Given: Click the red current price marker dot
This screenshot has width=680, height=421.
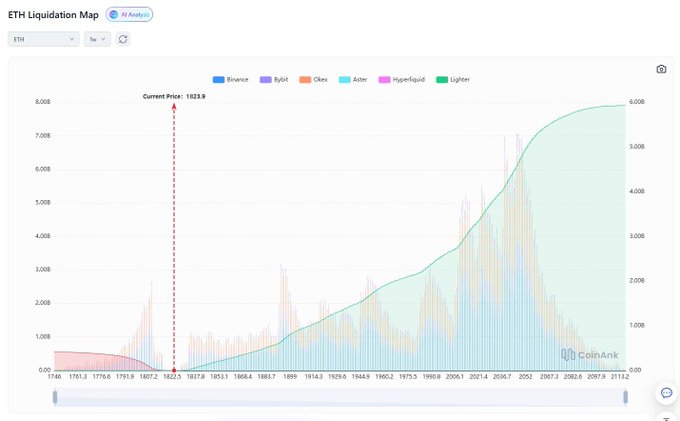Looking at the screenshot, I should point(174,370).
